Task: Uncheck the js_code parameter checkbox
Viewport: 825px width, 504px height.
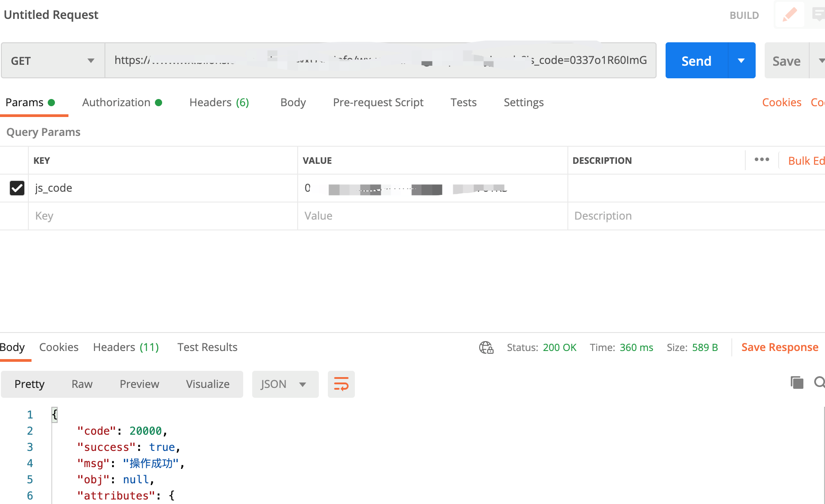Action: pos(17,188)
